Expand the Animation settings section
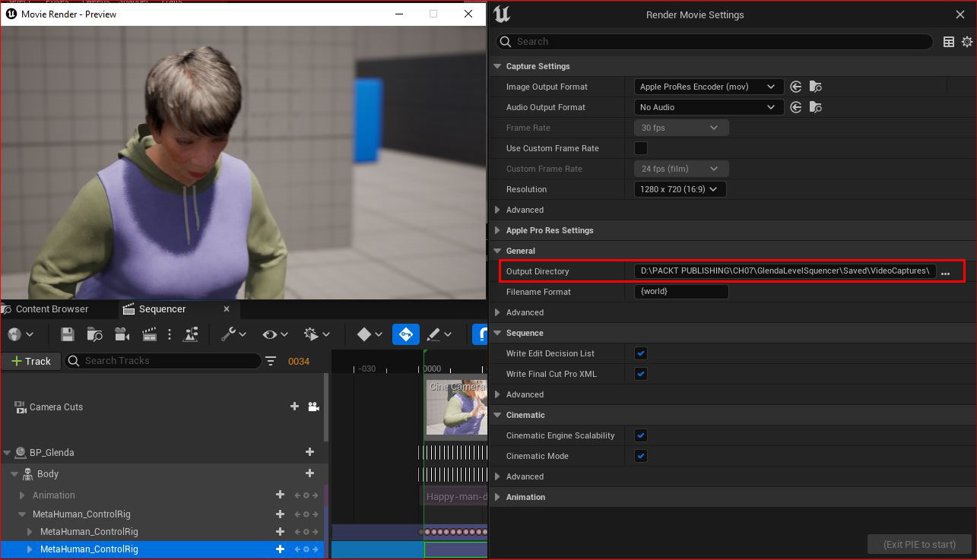This screenshot has height=560, width=977. (497, 497)
